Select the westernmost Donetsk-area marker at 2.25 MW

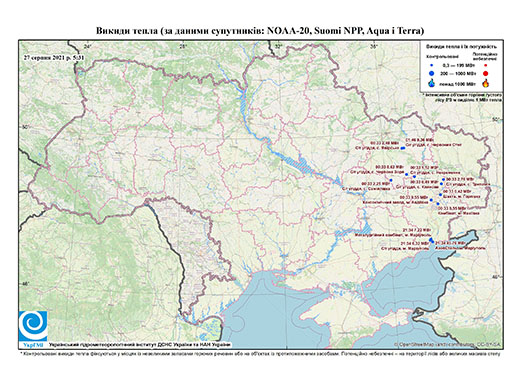pos(391,180)
